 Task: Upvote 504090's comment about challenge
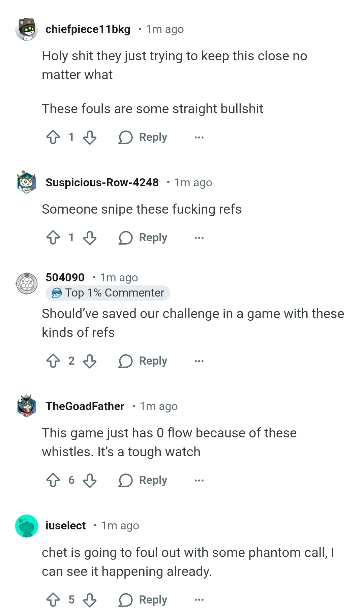[x=53, y=361]
